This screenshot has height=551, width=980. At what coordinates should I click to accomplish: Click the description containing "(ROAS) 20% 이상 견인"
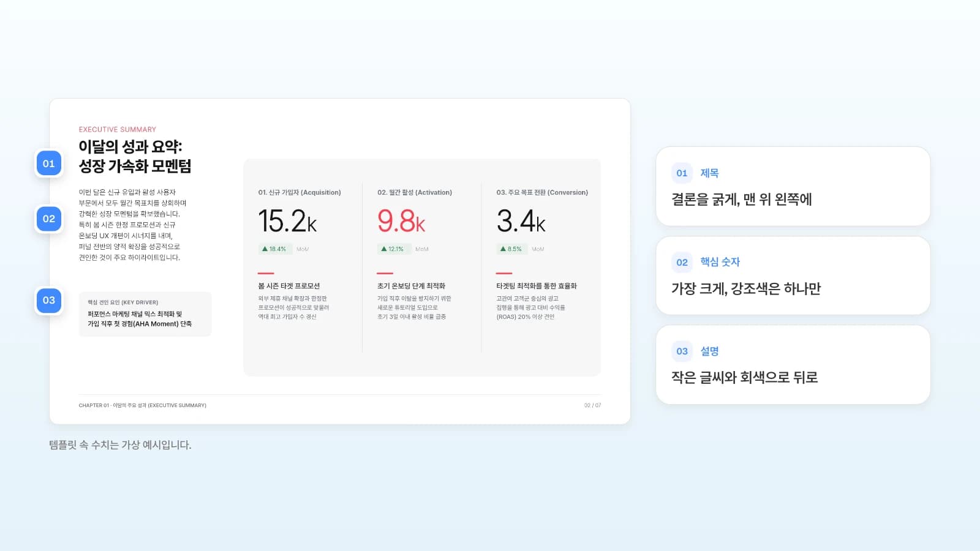[x=530, y=307]
